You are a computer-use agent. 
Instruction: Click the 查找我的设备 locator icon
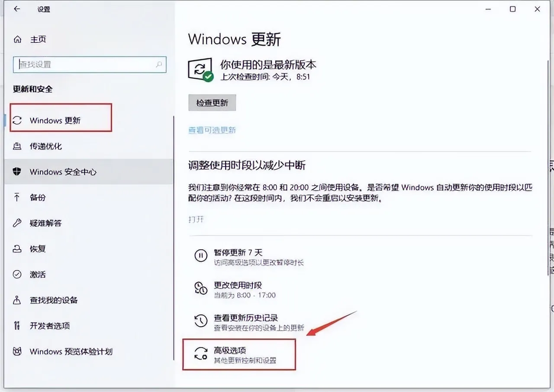pyautogui.click(x=17, y=300)
